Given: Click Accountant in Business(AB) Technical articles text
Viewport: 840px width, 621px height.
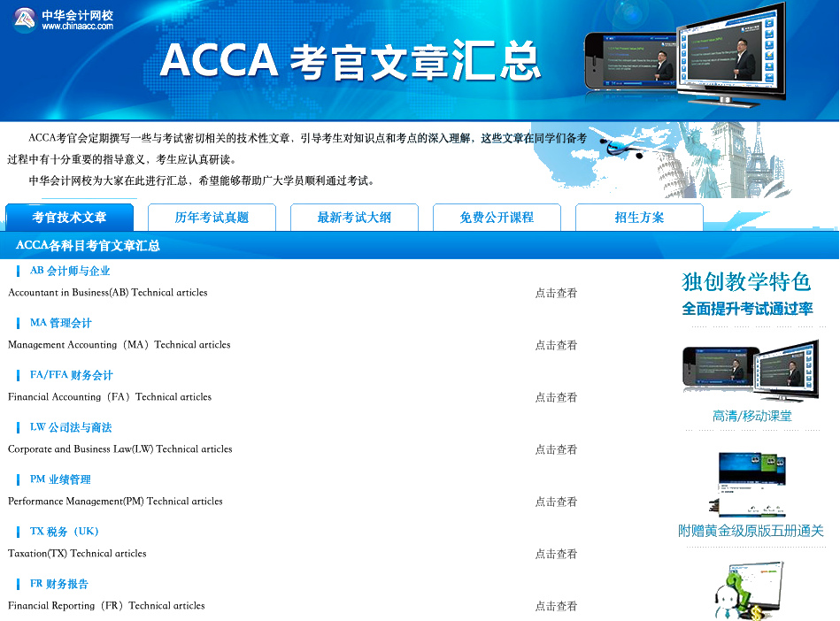Looking at the screenshot, I should click(x=108, y=292).
